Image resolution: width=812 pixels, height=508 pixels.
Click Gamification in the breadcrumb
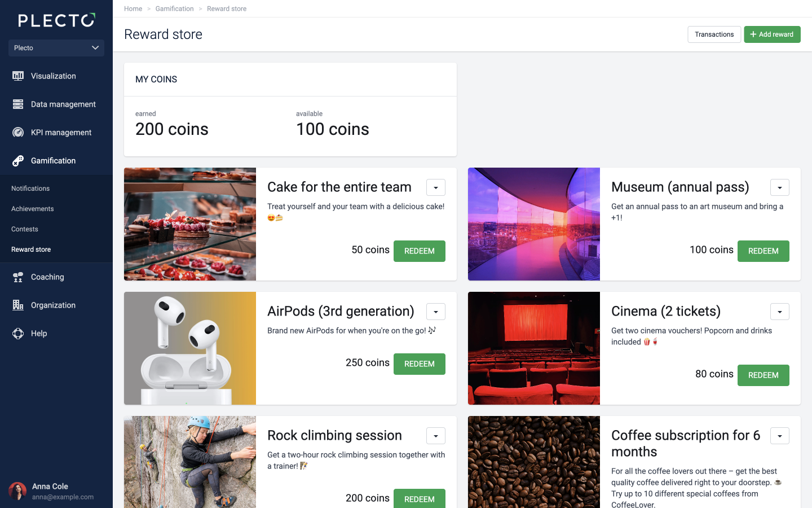[174, 8]
